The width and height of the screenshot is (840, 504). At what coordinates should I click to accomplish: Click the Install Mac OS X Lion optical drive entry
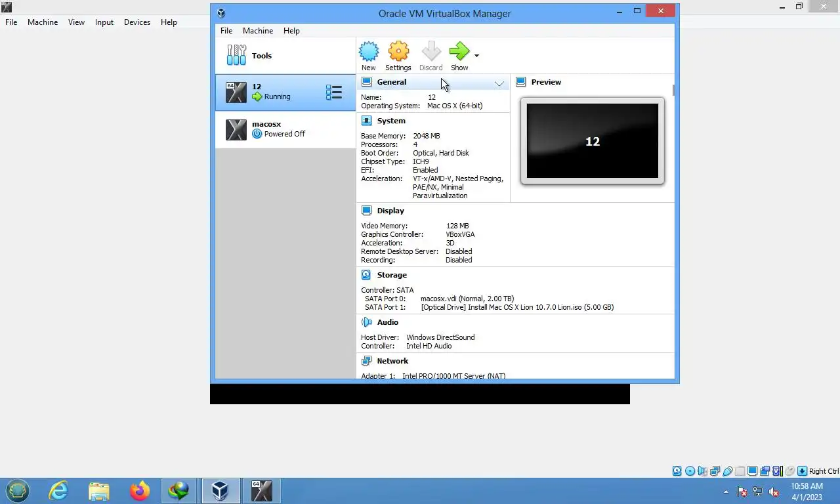click(517, 307)
